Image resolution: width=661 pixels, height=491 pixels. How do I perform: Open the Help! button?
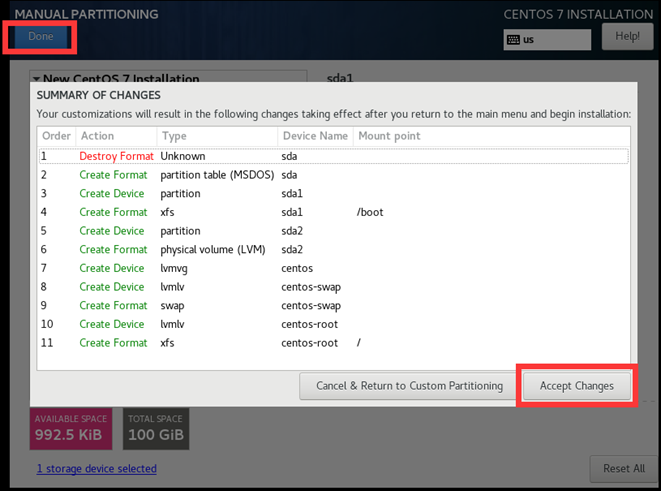pyautogui.click(x=627, y=37)
